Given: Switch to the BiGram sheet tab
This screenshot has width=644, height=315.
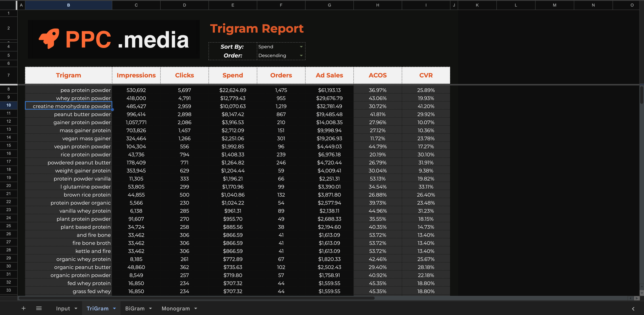Looking at the screenshot, I should (x=134, y=309).
